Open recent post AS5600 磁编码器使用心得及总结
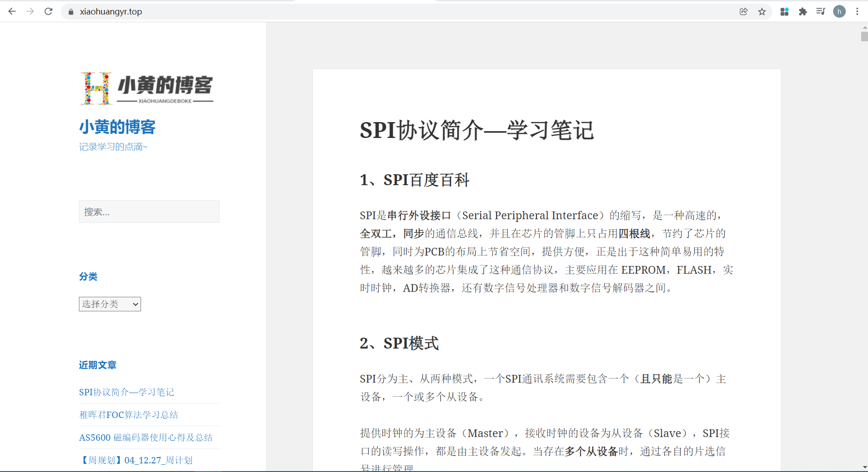 pos(146,438)
